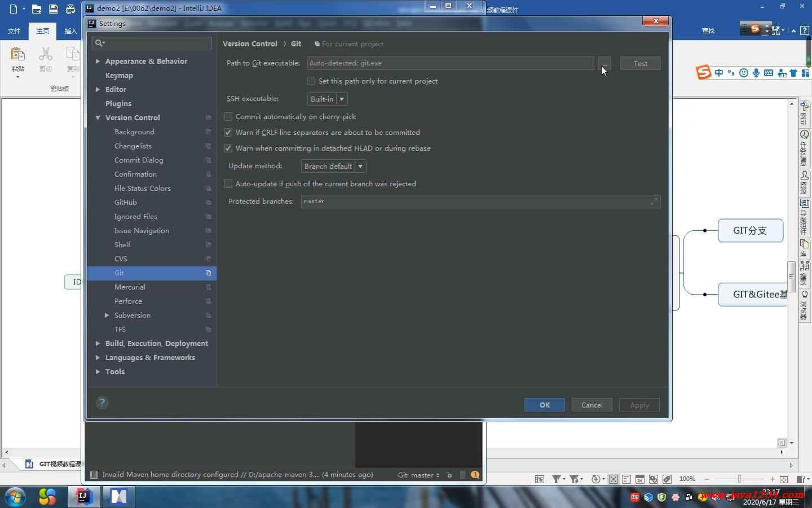Collapse the Version Control settings node
Image resolution: width=812 pixels, height=508 pixels.
click(x=98, y=117)
